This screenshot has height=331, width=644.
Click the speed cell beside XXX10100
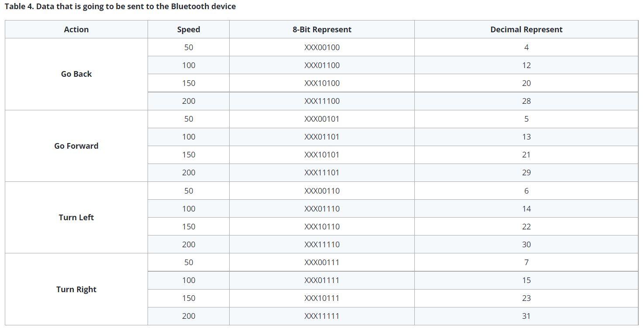[189, 83]
